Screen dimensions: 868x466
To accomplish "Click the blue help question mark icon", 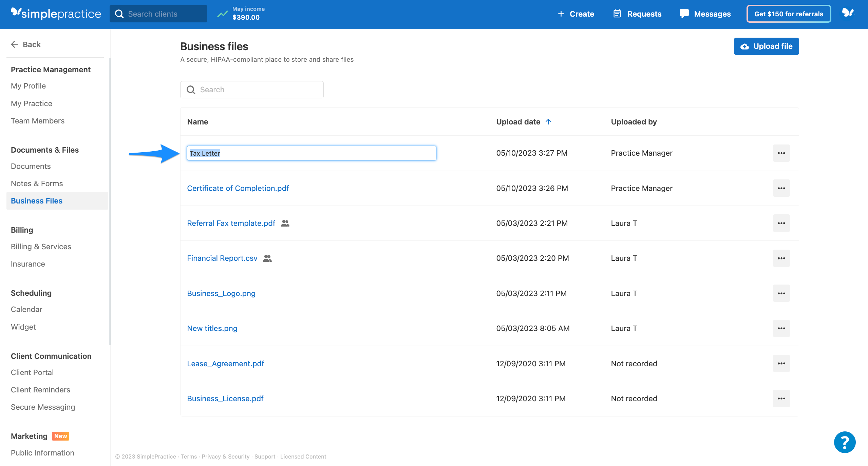I will (x=844, y=442).
